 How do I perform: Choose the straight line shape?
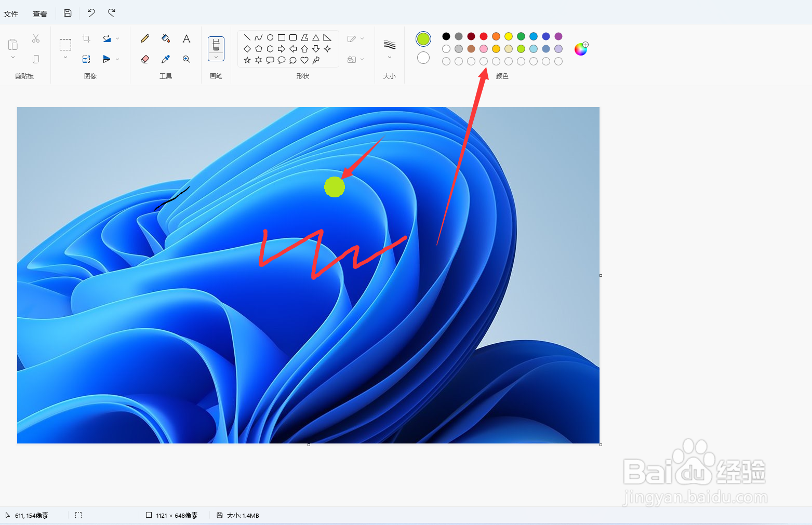247,37
